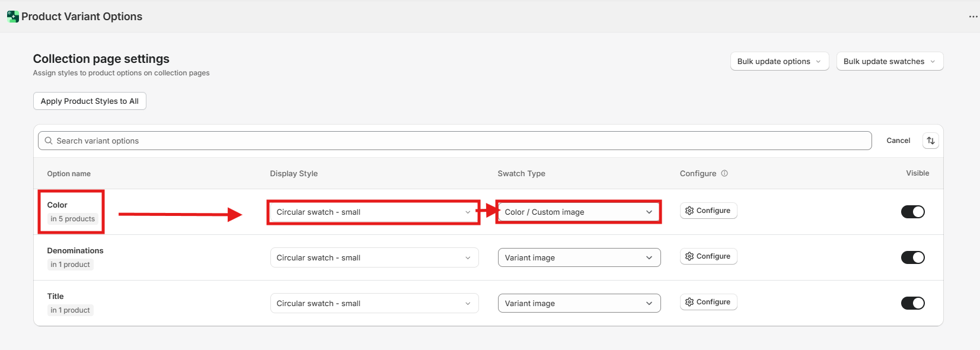Cancel the variant options search
Screen dimensions: 980x350
coord(898,141)
